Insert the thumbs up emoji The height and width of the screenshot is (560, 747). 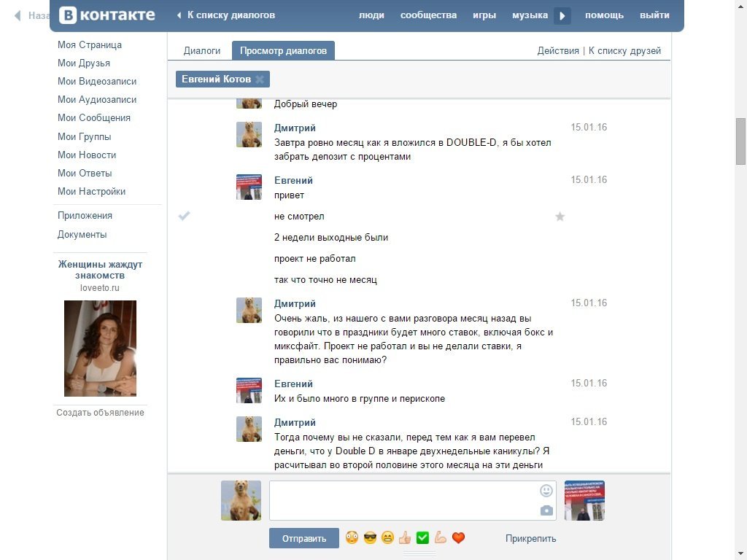(x=405, y=538)
